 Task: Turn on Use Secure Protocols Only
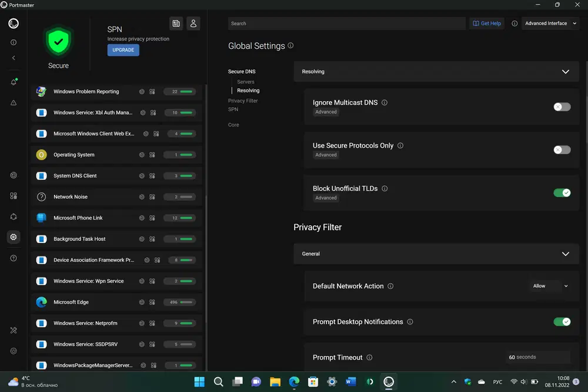click(562, 150)
